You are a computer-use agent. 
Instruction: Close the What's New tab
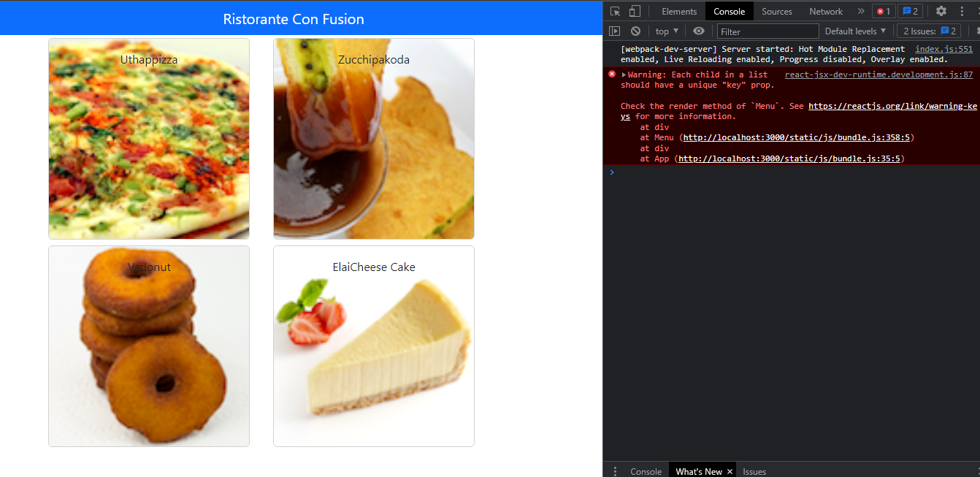tap(730, 471)
